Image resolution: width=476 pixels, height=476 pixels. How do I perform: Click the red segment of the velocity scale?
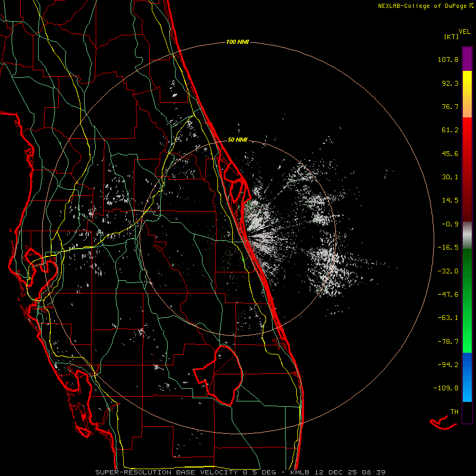click(467, 169)
